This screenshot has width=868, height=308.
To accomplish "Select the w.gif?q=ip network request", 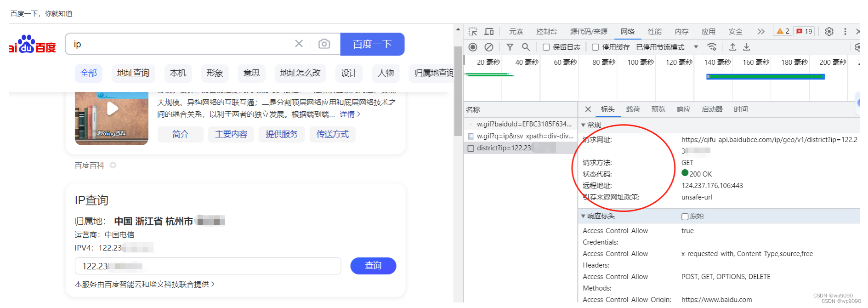I will click(x=521, y=136).
